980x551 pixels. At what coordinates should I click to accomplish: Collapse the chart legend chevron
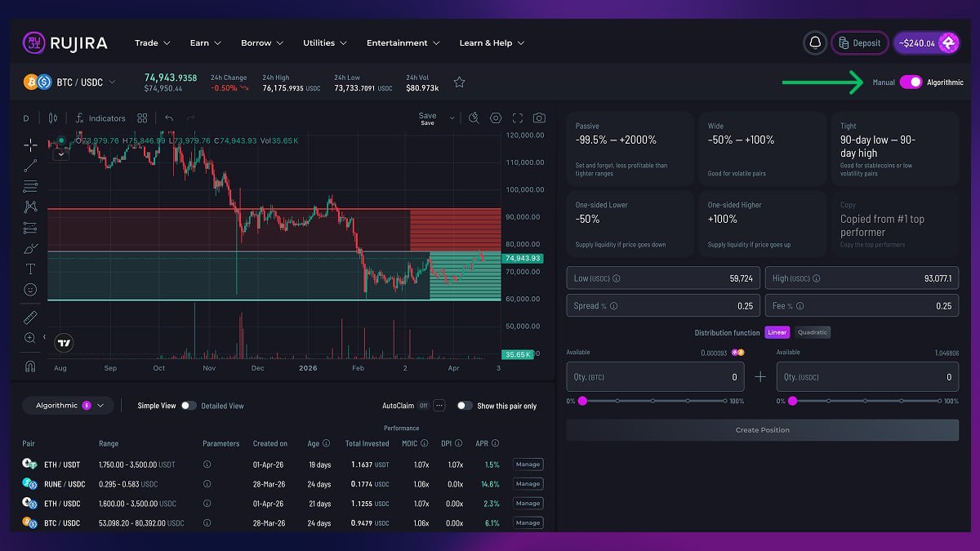click(60, 153)
